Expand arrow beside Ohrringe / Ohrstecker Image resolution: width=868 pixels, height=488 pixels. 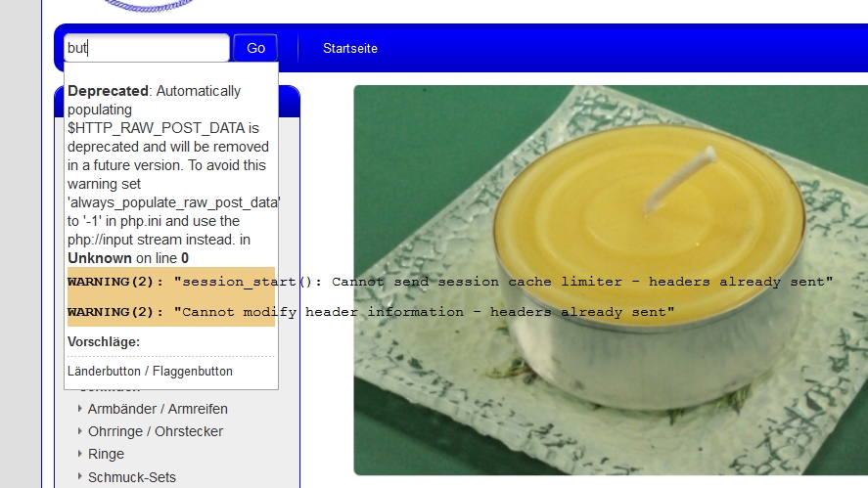79,431
